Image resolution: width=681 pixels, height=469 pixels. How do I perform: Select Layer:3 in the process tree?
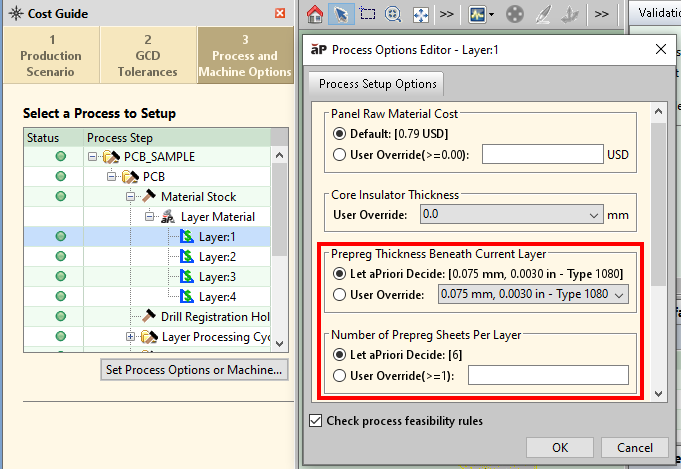tap(216, 277)
